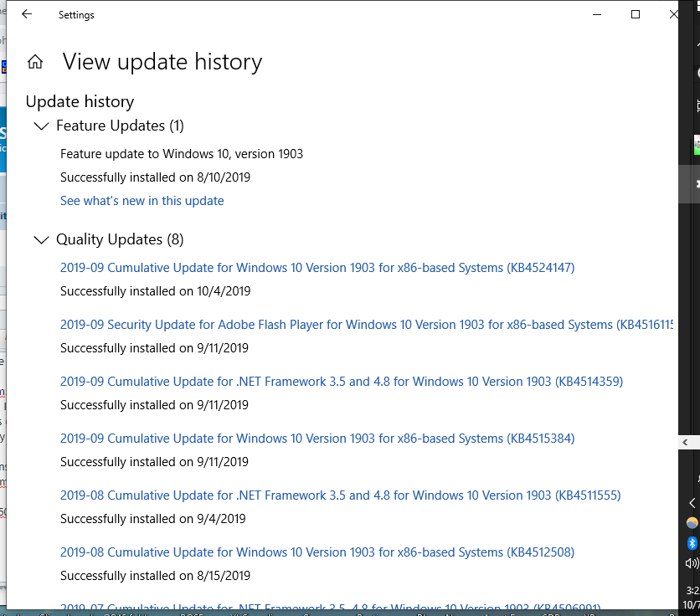700x616 pixels.
Task: Click the orange round tray icon
Action: pos(692,523)
